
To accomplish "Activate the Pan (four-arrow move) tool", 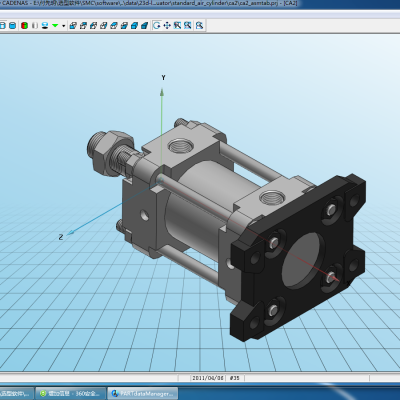I will 167,25.
